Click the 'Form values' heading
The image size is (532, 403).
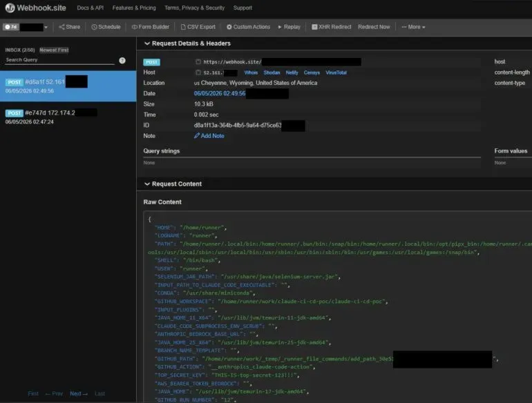click(511, 151)
